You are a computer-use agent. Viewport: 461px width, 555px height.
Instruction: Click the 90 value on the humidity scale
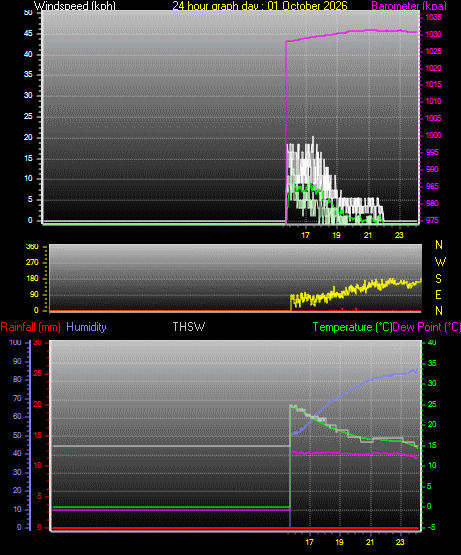(17, 361)
